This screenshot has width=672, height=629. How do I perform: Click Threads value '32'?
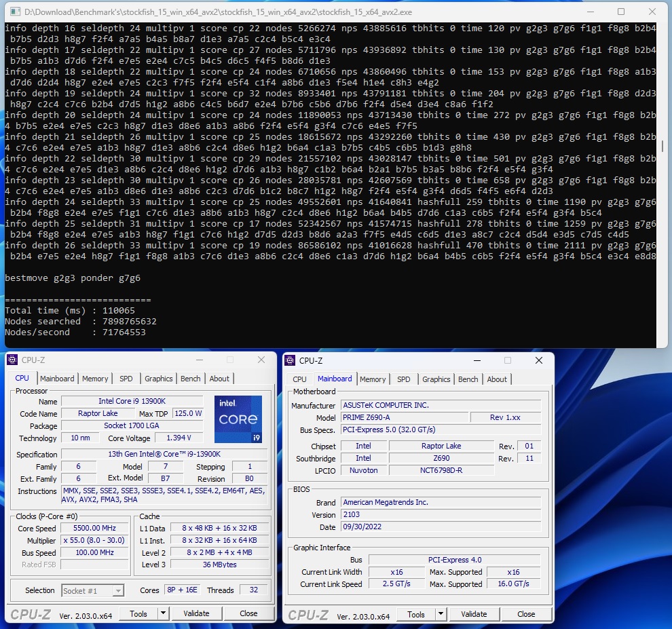pos(254,590)
